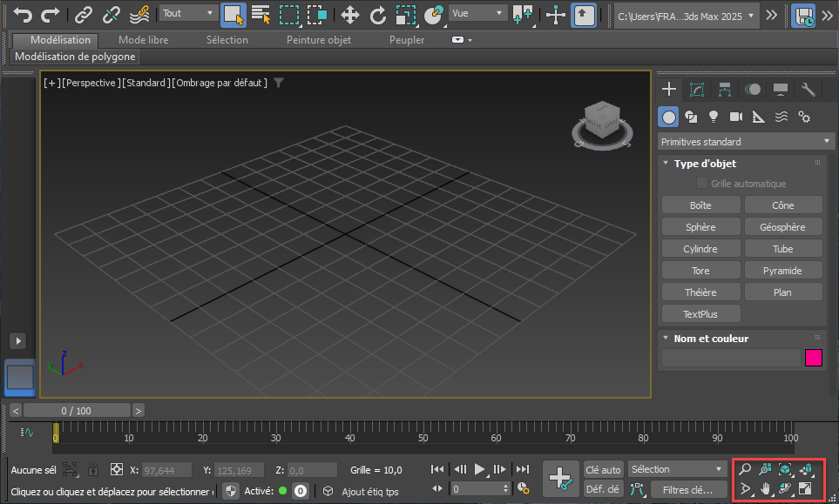
Task: Click Maximize viewport toggle icon
Action: (806, 489)
